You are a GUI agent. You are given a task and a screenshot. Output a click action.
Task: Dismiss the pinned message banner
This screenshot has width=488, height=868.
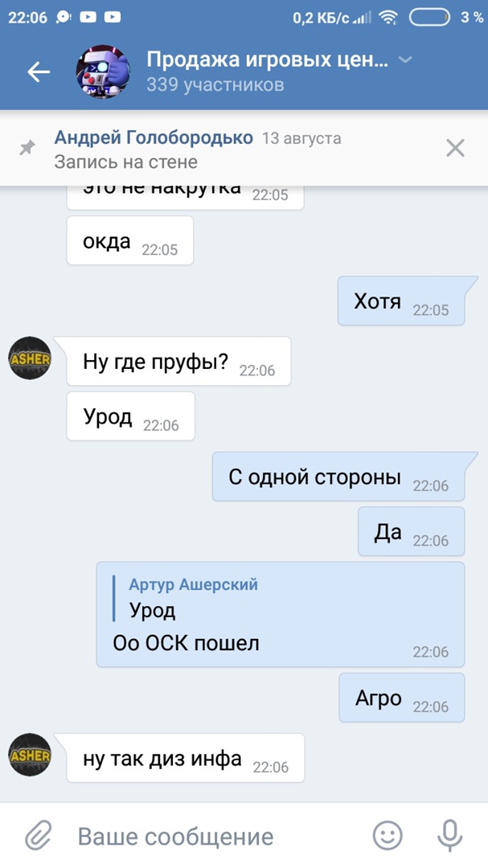point(455,148)
